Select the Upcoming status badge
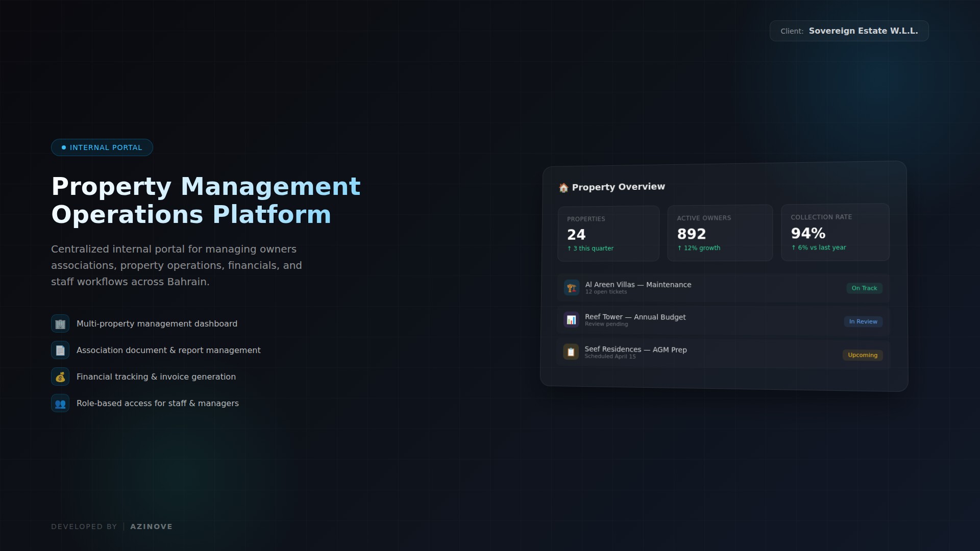 point(863,355)
